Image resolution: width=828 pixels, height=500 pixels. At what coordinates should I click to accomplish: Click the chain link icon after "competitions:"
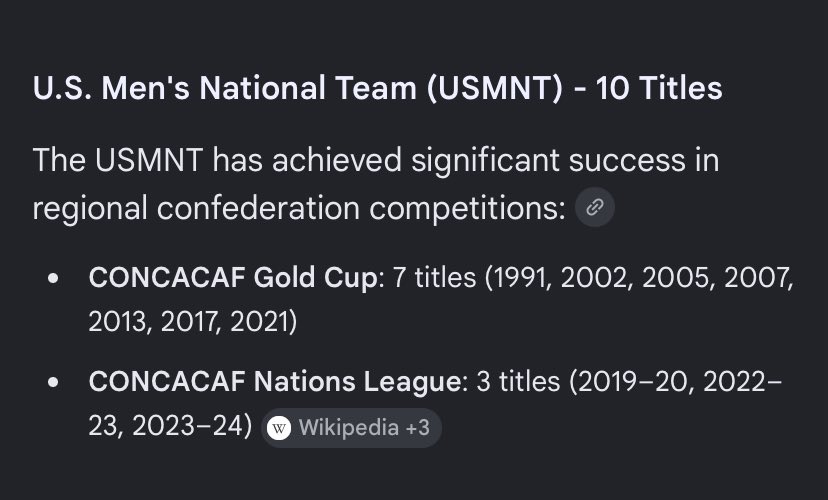(595, 207)
